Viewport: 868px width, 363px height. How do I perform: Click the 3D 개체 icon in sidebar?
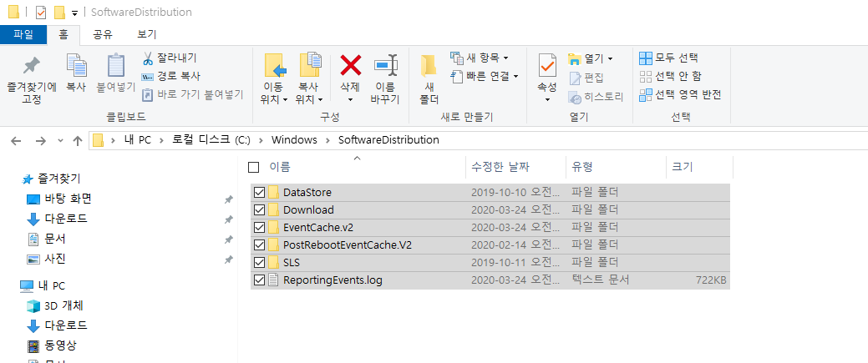[x=33, y=305]
